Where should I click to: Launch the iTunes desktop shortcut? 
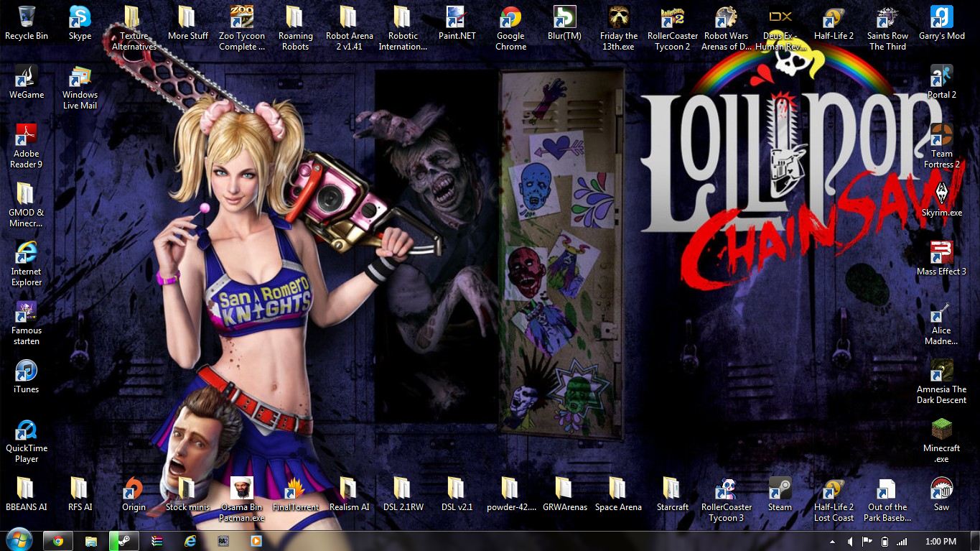pos(27,376)
